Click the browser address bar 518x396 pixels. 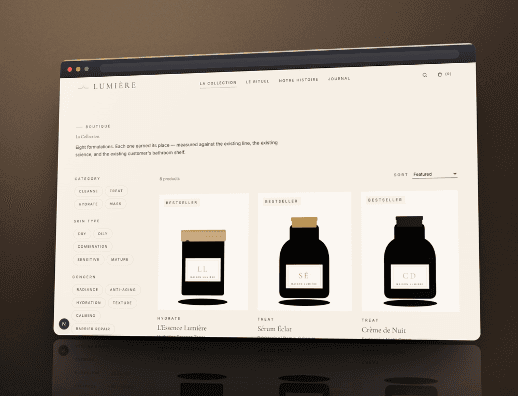[x=279, y=61]
